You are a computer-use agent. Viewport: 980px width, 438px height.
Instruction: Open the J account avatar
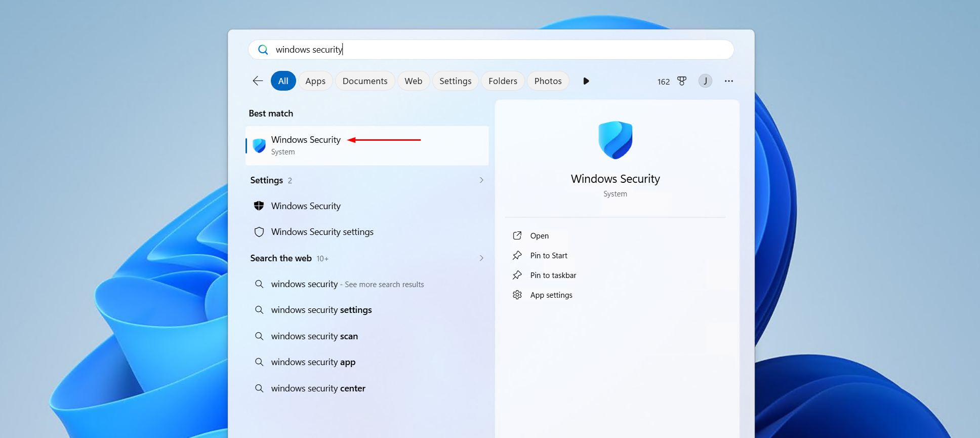(x=705, y=81)
